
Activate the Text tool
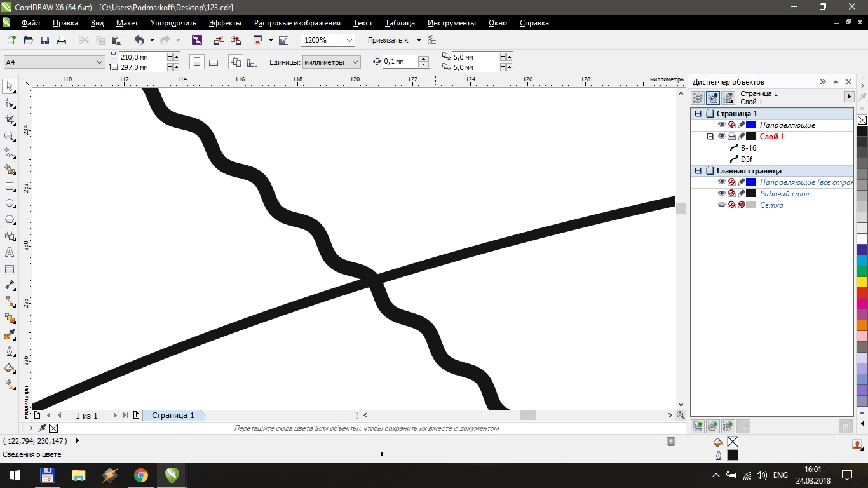pyautogui.click(x=10, y=252)
